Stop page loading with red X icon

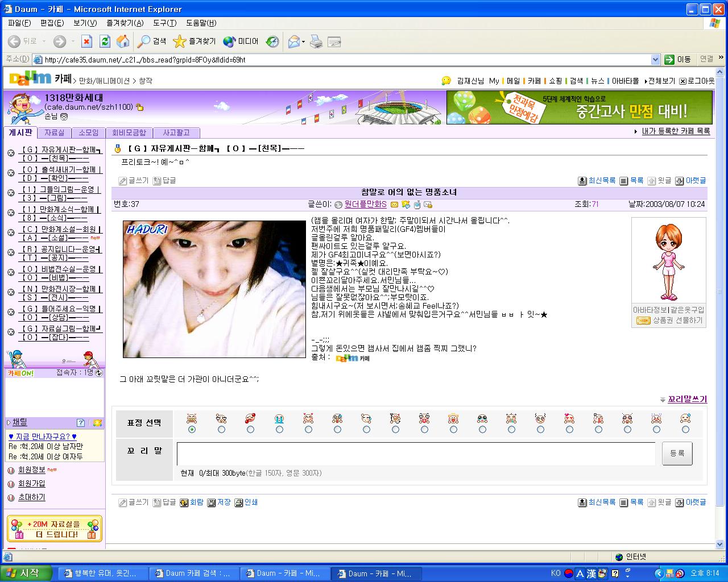(86, 41)
